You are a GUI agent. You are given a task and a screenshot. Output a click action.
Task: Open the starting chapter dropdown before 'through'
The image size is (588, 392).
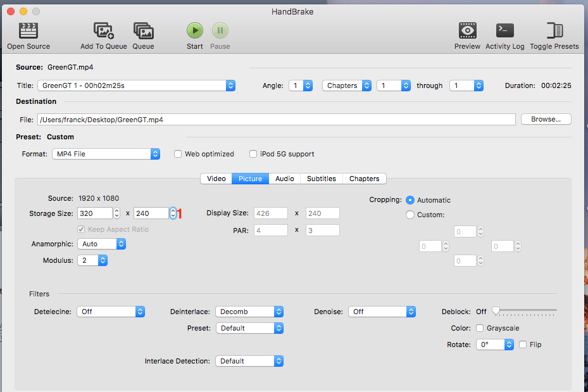[394, 85]
